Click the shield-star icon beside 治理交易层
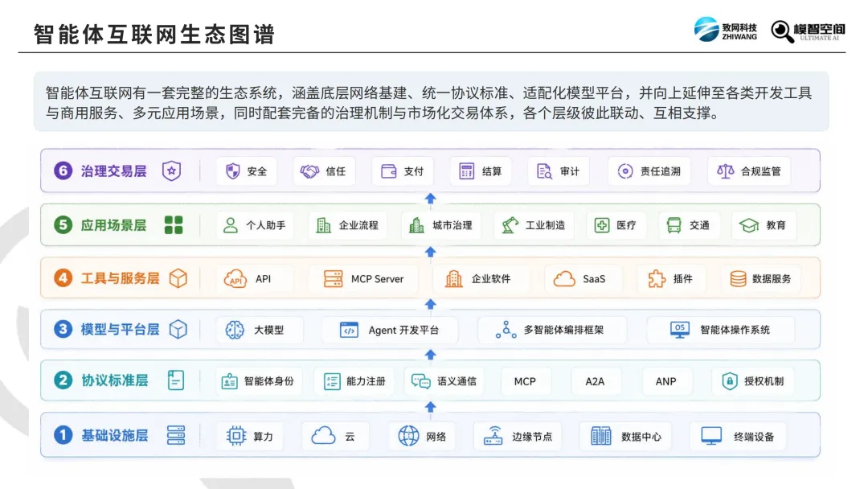Image resolution: width=868 pixels, height=489 pixels. click(172, 171)
